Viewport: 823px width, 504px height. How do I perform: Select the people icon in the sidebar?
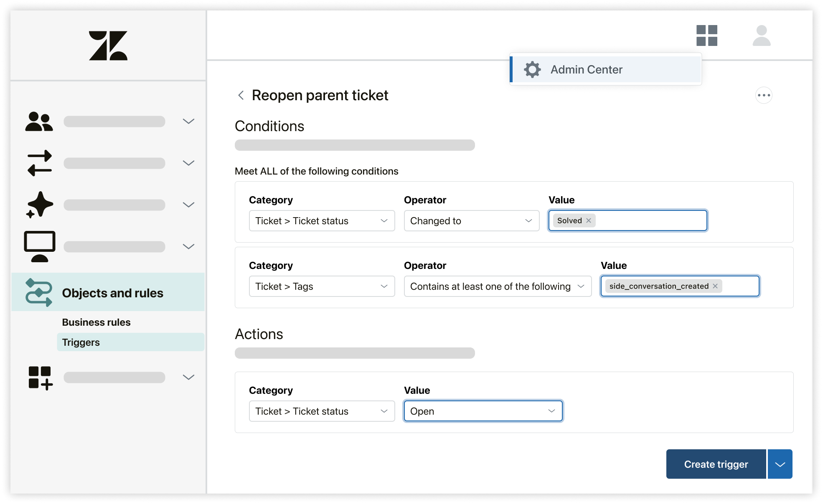click(x=39, y=121)
